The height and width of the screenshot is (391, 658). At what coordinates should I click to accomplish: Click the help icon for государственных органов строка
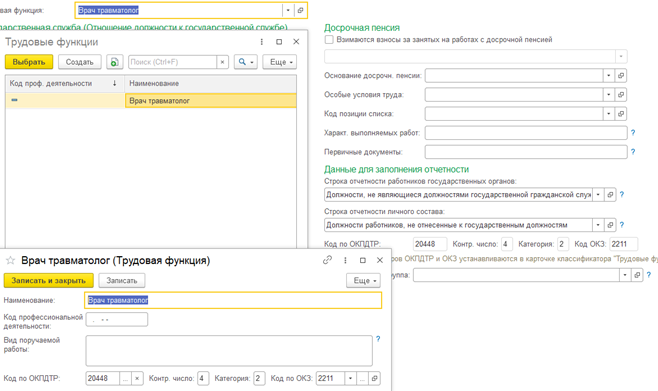[x=622, y=195]
